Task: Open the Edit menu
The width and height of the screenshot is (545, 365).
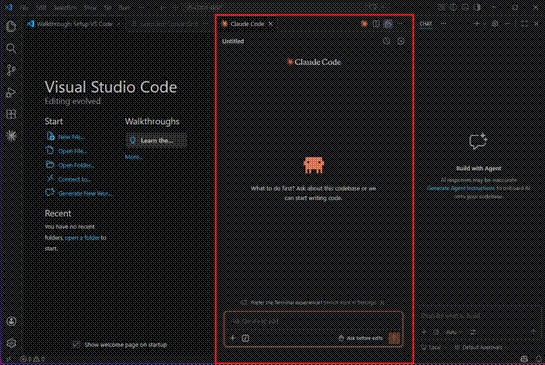Action: pyautogui.click(x=41, y=7)
